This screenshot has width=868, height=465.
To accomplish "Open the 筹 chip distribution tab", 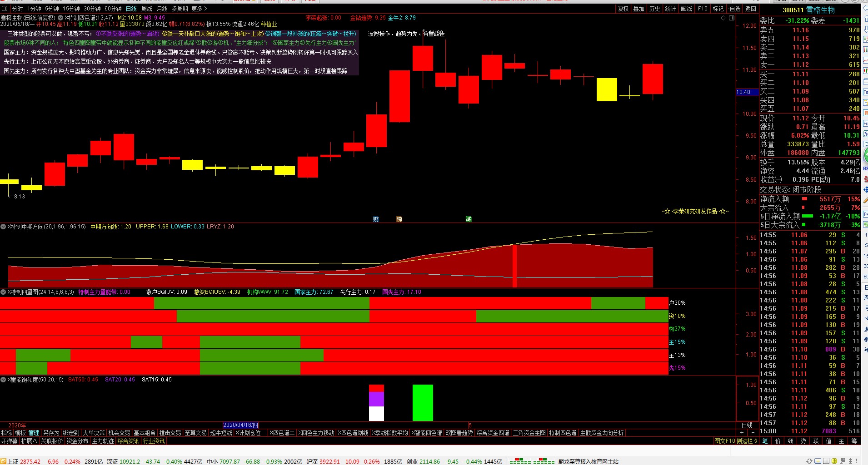I will pyautogui.click(x=854, y=441).
